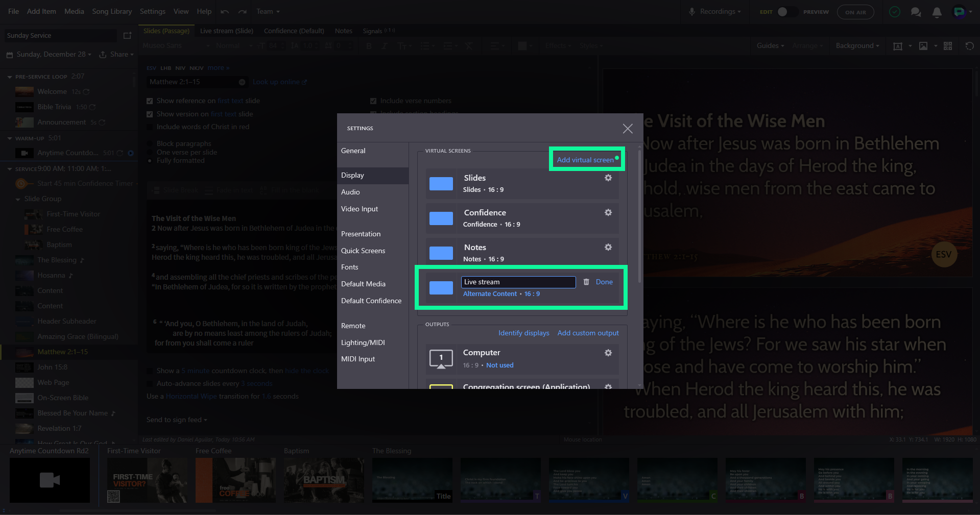Toggle Include verse numbers checkbox
The height and width of the screenshot is (515, 980).
373,101
